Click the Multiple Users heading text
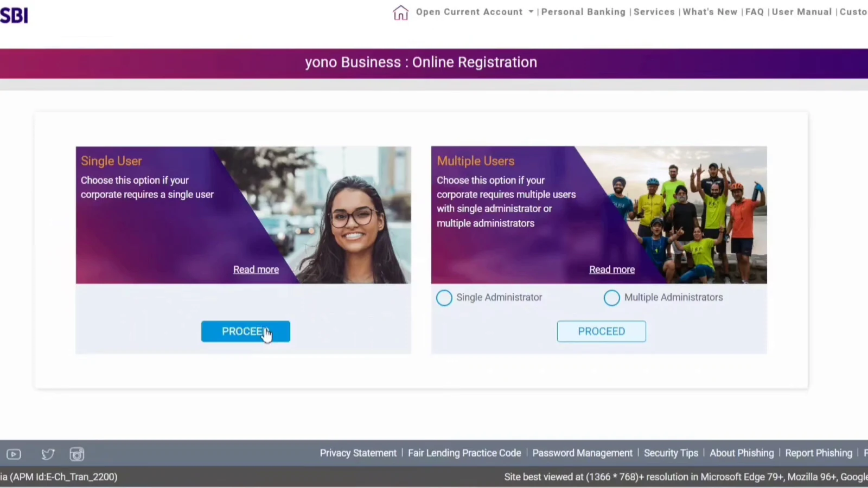Screen dimensions: 868x488 coord(476,161)
